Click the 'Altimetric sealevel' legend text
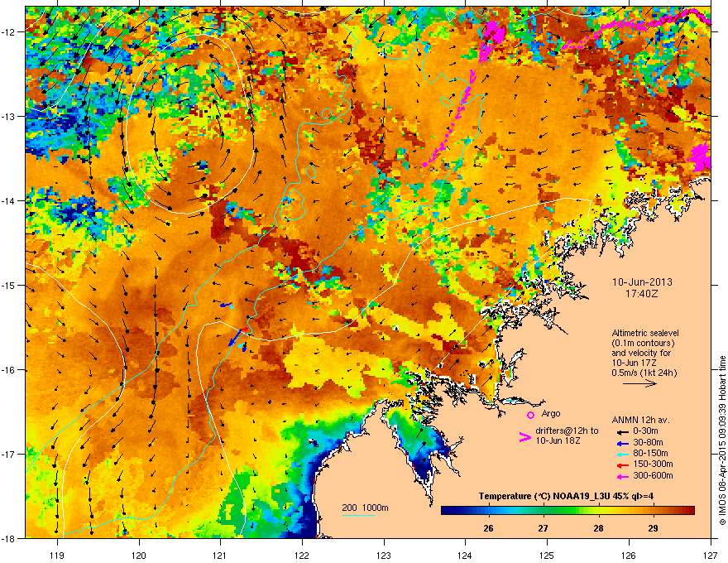 click(x=645, y=333)
